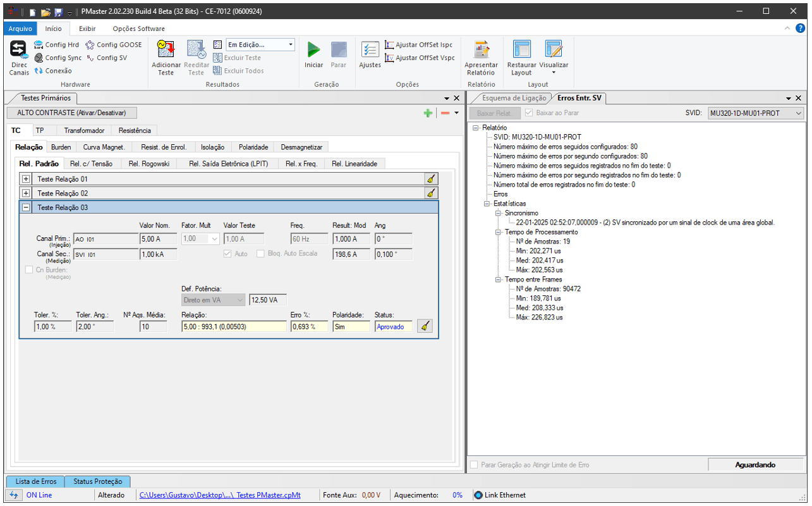The height and width of the screenshot is (506, 812).
Task: Click the Toler. % input field
Action: pyautogui.click(x=52, y=326)
